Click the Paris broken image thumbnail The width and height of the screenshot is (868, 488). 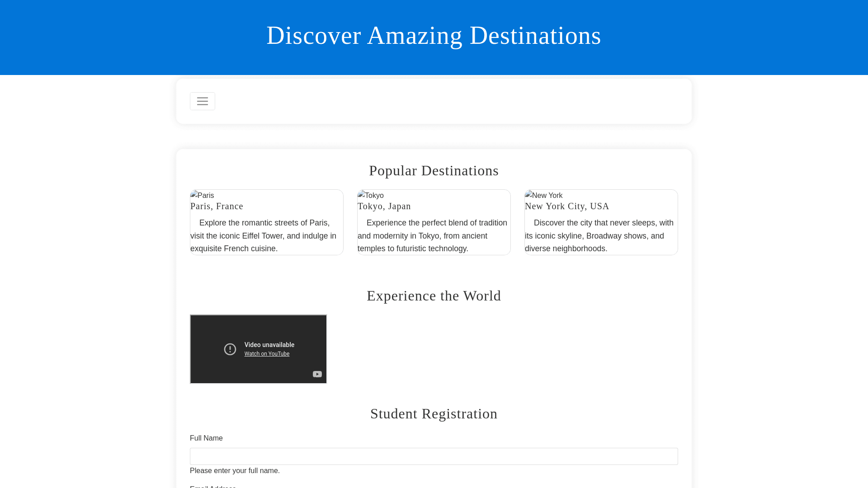point(202,195)
